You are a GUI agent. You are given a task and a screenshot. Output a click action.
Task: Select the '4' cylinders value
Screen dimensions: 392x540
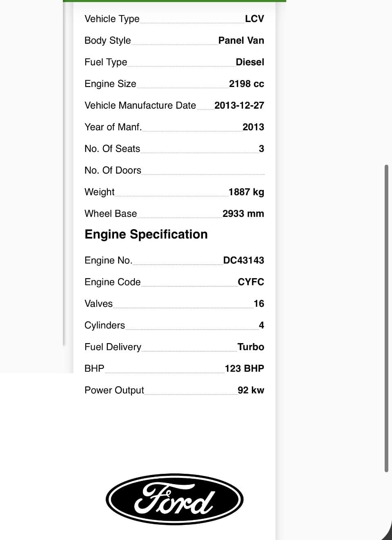pos(261,325)
